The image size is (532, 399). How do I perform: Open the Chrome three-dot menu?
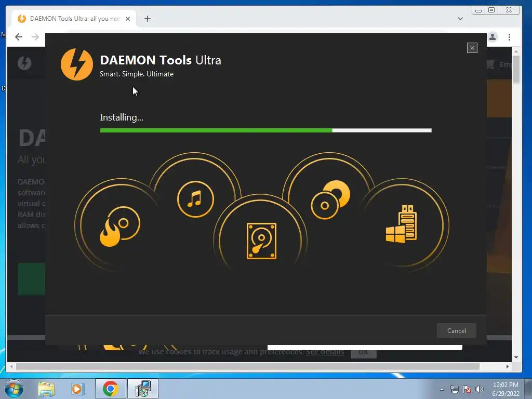509,37
